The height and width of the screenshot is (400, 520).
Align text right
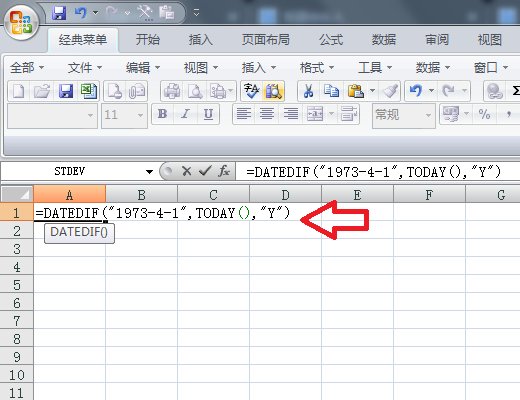[291, 114]
